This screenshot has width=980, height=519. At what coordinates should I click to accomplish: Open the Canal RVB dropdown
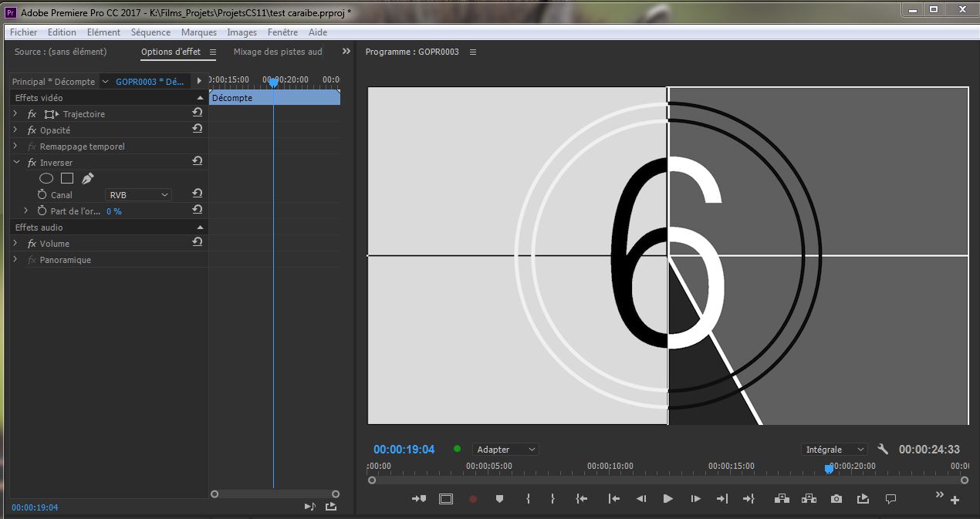(138, 195)
